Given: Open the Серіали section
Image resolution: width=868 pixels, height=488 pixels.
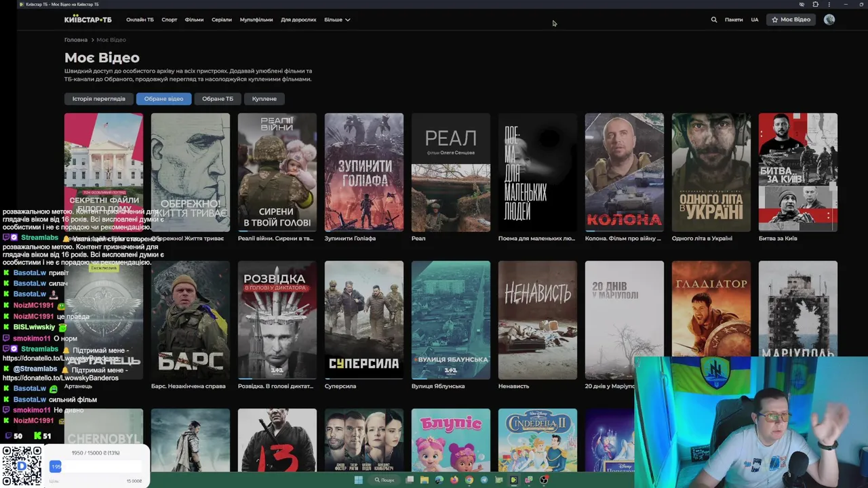Looking at the screenshot, I should pos(222,20).
